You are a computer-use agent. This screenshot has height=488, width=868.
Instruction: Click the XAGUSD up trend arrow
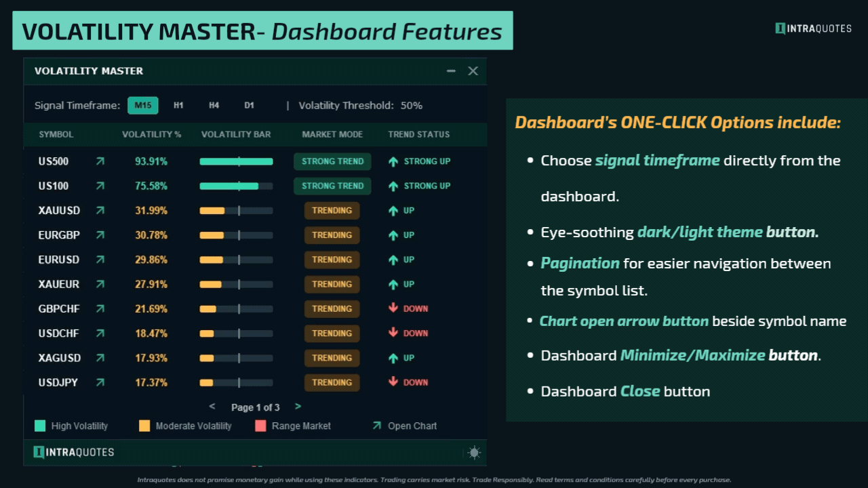click(393, 358)
